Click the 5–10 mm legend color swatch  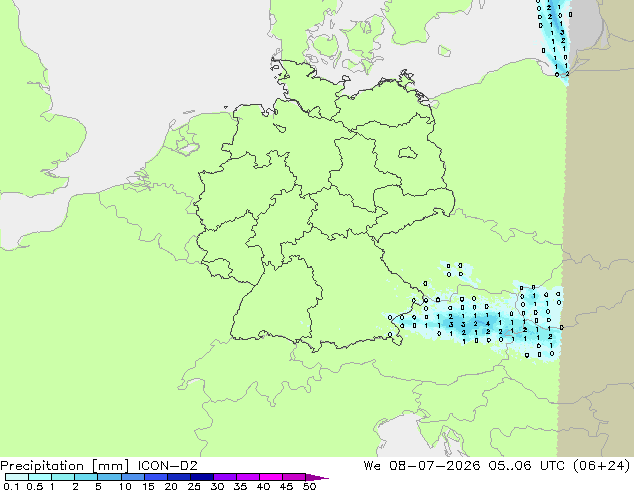(109, 477)
